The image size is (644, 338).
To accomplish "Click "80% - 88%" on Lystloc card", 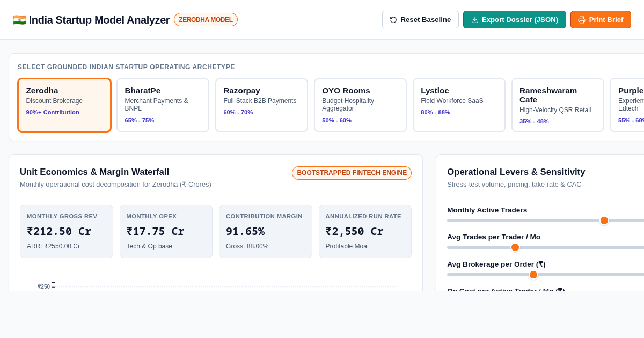I will coord(436,112).
